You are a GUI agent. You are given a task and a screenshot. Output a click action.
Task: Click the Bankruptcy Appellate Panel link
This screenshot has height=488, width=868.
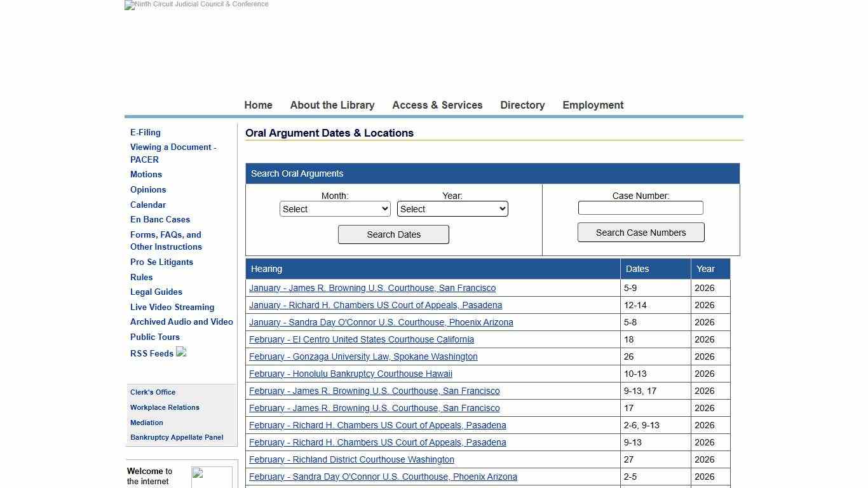tap(177, 437)
